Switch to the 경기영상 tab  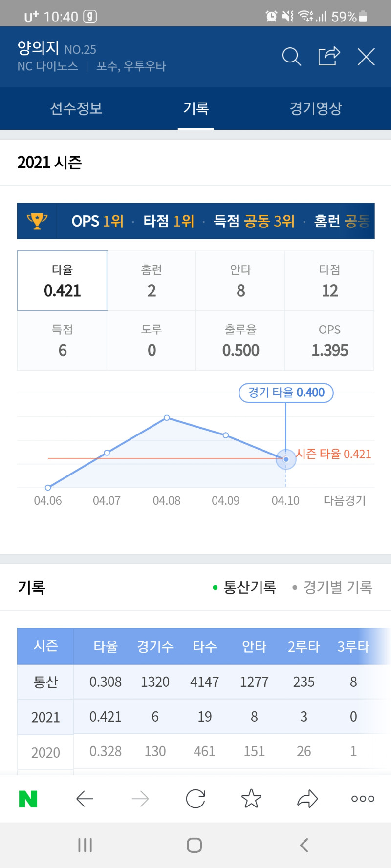[316, 108]
